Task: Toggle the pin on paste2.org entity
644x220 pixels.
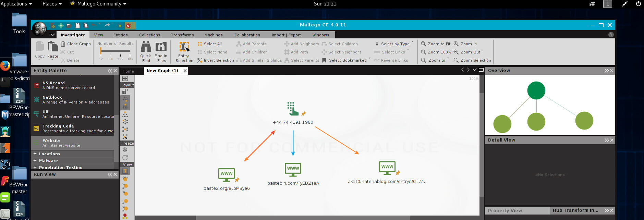Action: tap(237, 180)
